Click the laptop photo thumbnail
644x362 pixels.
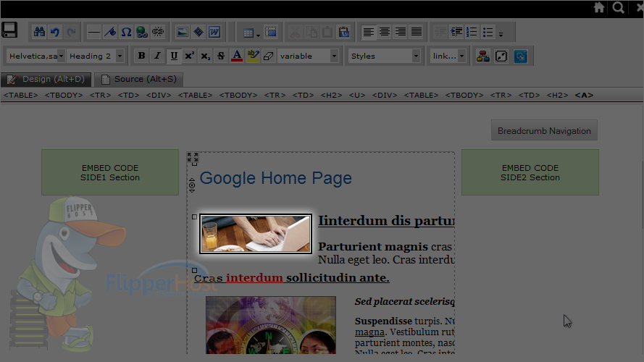(x=256, y=234)
